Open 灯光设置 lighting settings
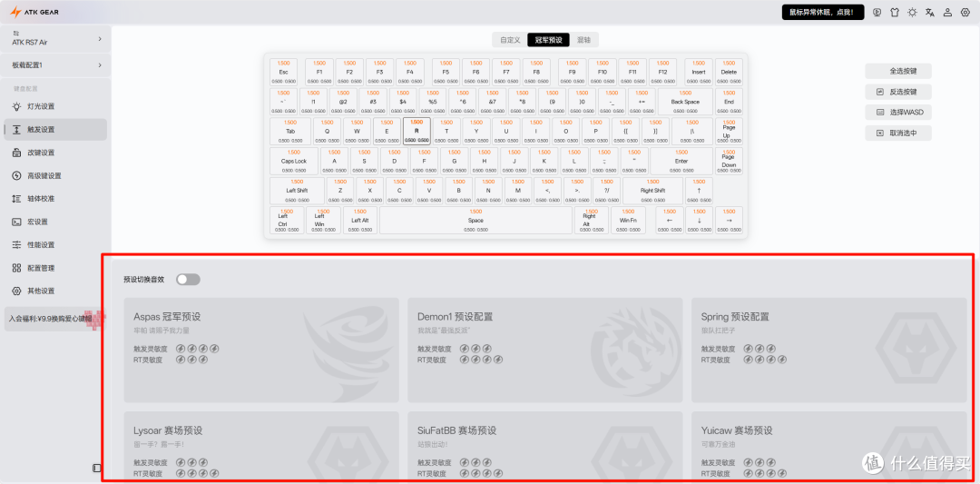980x484 pixels. point(55,106)
